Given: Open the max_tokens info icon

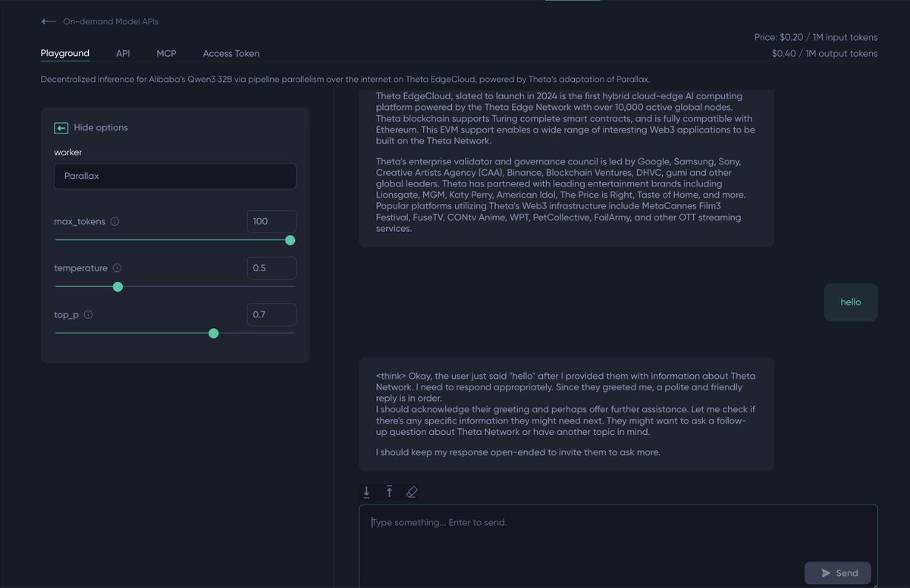Looking at the screenshot, I should pos(115,222).
